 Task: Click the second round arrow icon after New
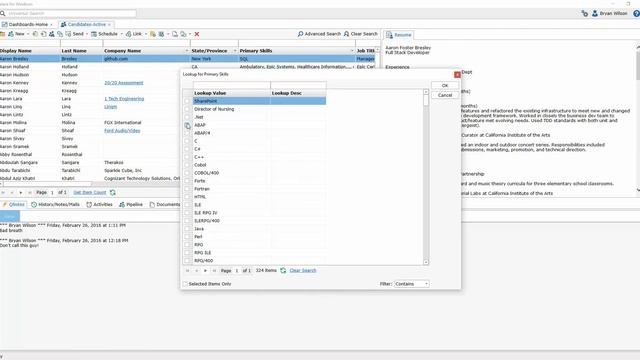click(x=43, y=34)
